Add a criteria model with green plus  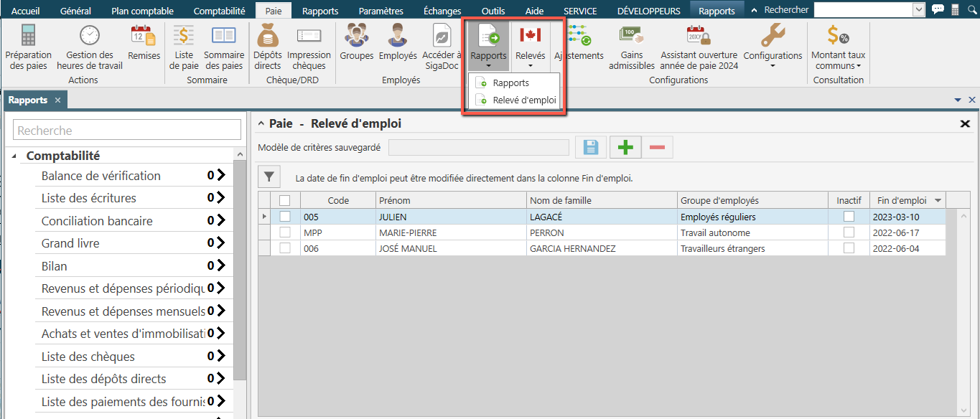[625, 148]
